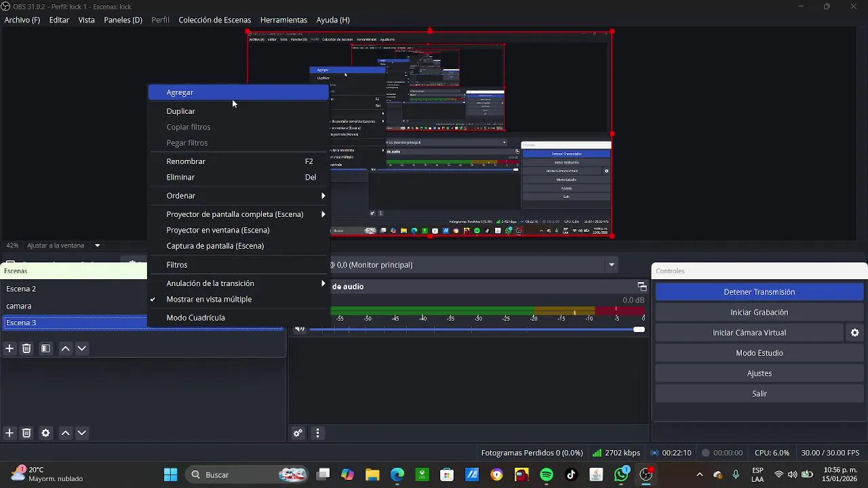Open the weather widget showing 20°C
Viewport: 868px width, 488px height.
coord(47,474)
